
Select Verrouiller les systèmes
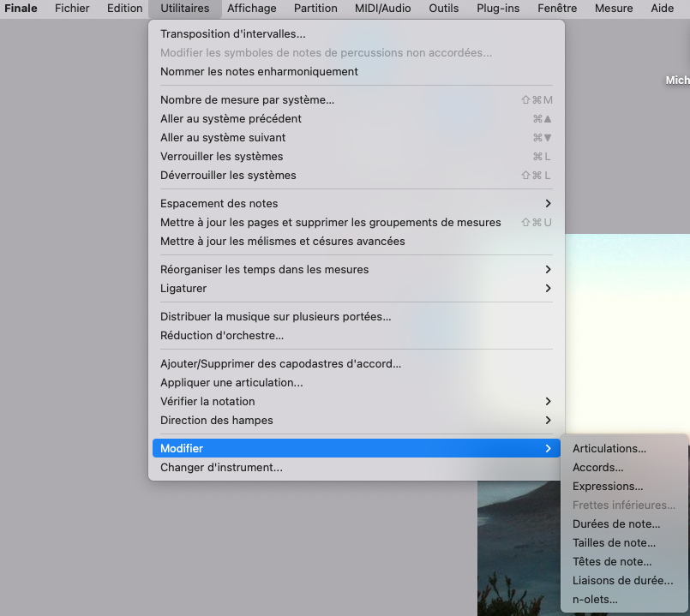coord(221,157)
